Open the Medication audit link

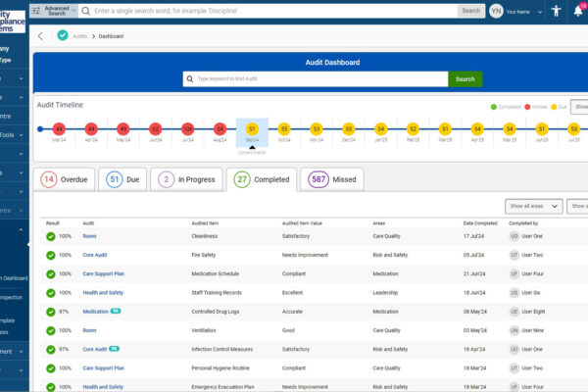[96, 312]
